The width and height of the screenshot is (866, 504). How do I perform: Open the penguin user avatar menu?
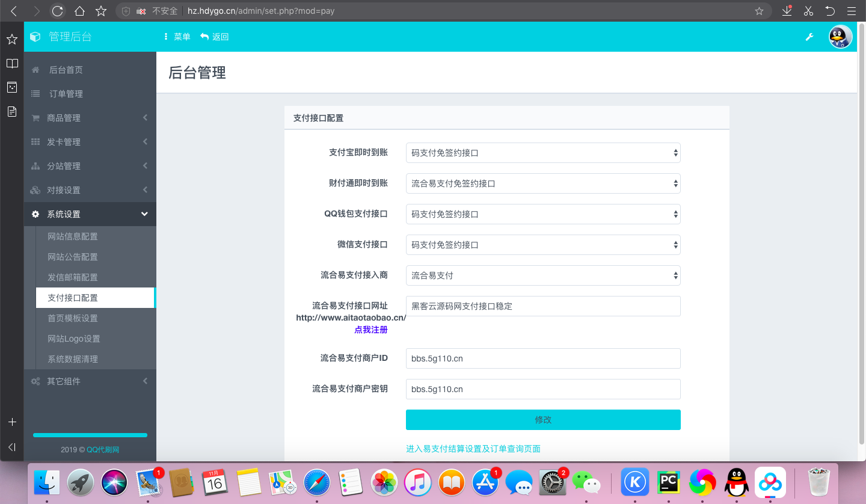[x=840, y=37]
